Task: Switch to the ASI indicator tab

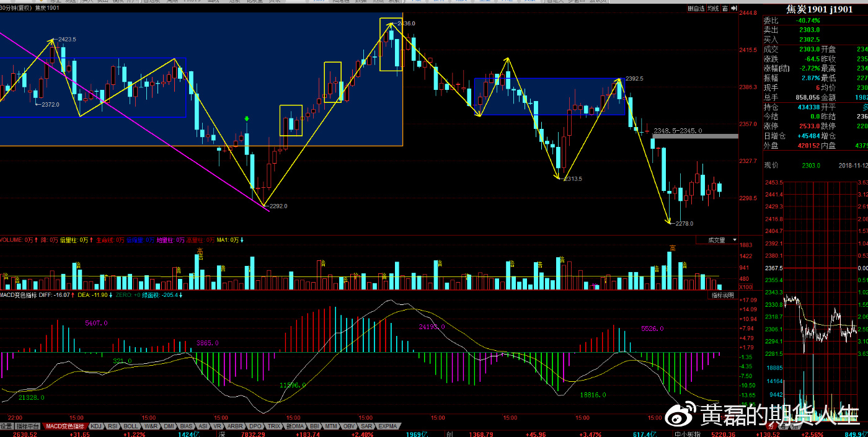Action: tap(203, 426)
